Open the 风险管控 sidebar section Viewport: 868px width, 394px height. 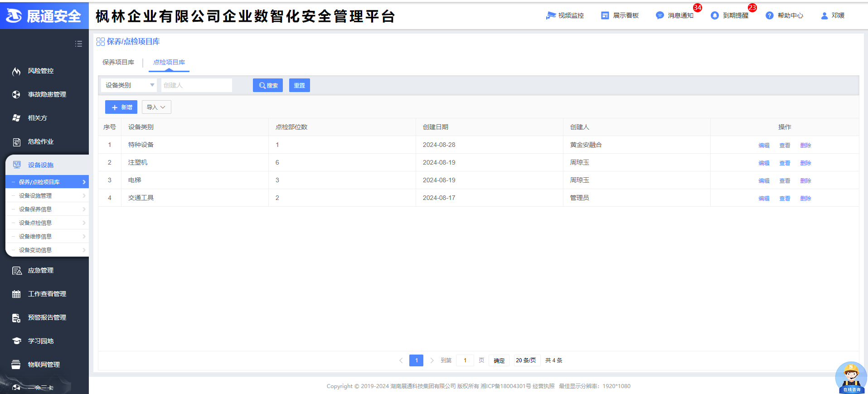click(41, 71)
